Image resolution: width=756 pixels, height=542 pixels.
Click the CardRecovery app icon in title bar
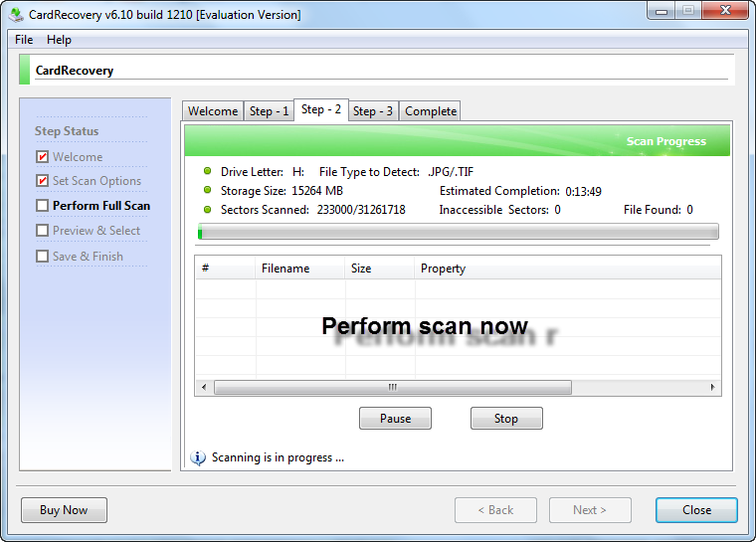point(16,15)
